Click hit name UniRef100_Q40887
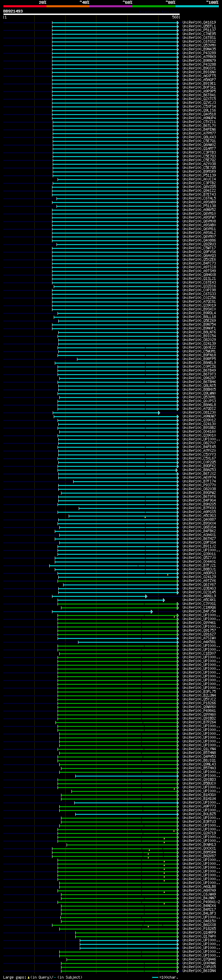Viewport: 222px width, 980px height. tap(199, 520)
